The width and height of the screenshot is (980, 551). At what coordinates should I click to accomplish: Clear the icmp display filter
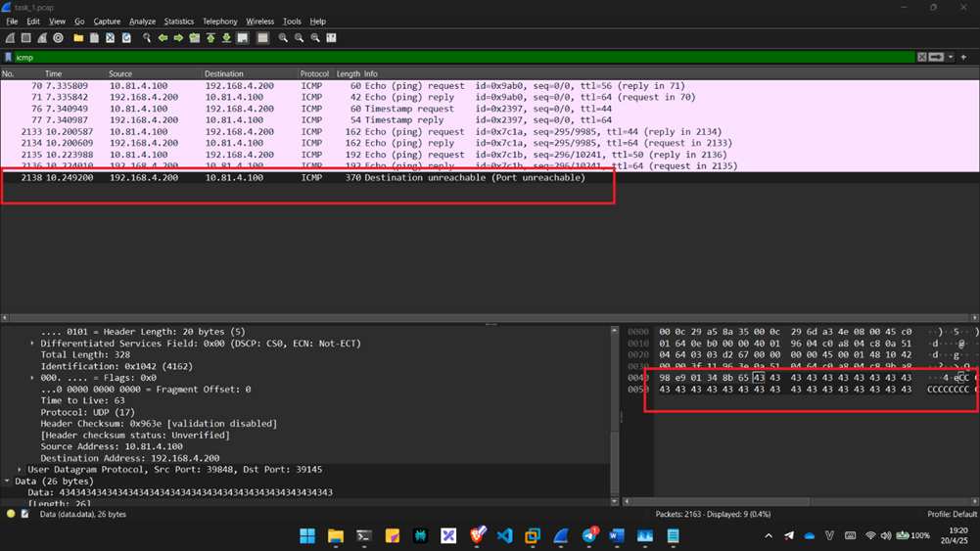(922, 57)
